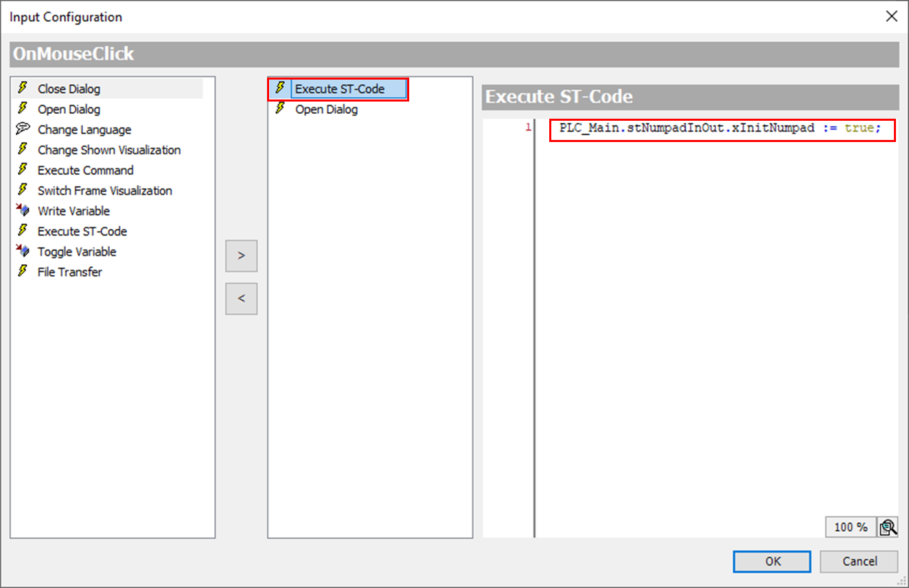This screenshot has width=909, height=588.
Task: Click the zoom magnifier icon in code editor
Action: pyautogui.click(x=888, y=527)
